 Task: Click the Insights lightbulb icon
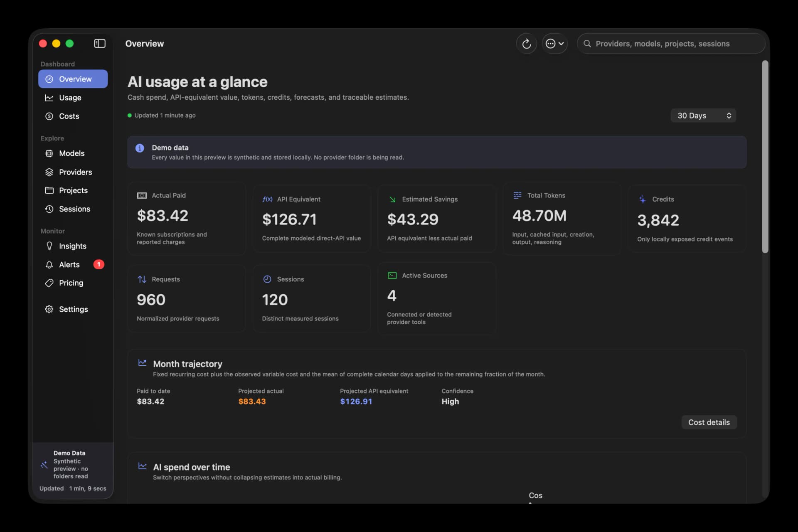pyautogui.click(x=49, y=246)
